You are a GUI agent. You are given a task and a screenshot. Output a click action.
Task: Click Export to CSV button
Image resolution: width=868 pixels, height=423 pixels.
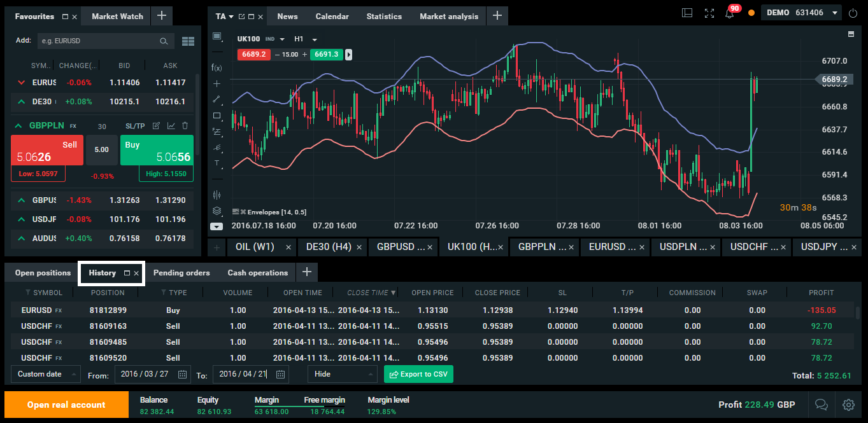click(418, 374)
